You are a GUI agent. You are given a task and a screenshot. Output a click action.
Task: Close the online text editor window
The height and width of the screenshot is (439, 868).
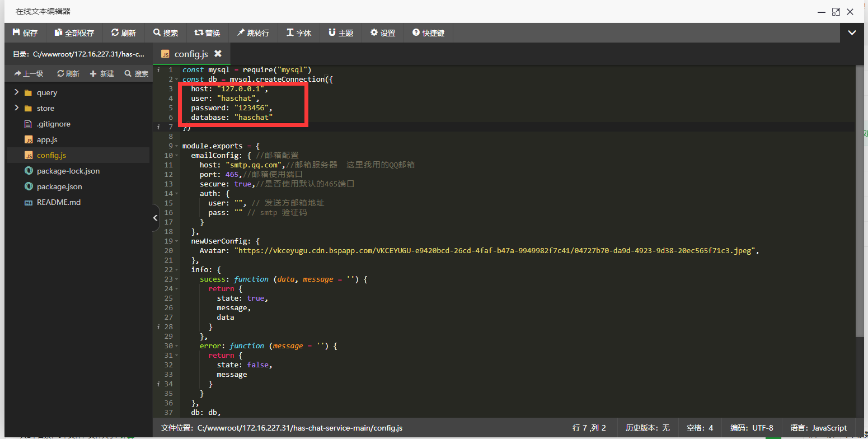tap(850, 11)
